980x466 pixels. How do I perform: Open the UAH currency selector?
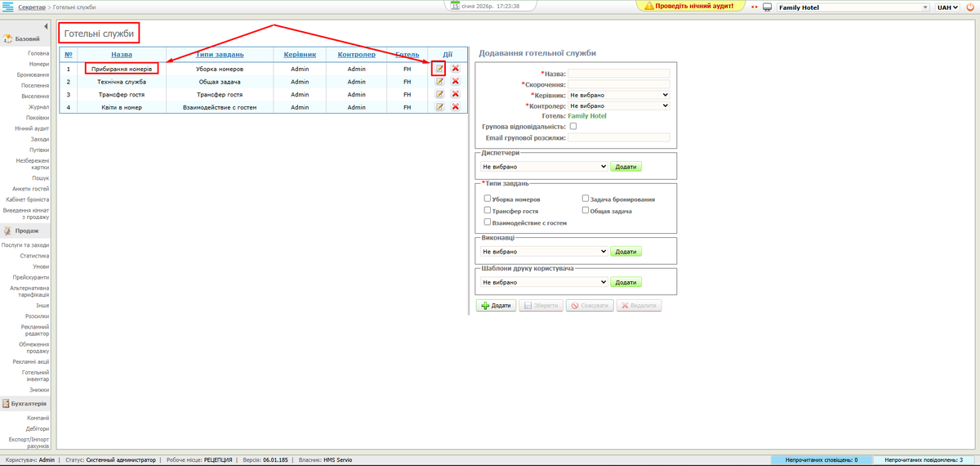point(947,7)
